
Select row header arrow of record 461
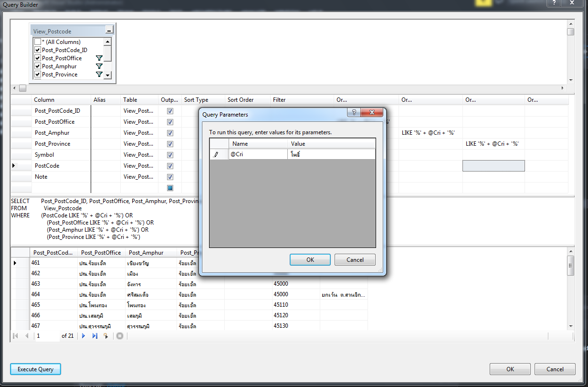click(15, 263)
